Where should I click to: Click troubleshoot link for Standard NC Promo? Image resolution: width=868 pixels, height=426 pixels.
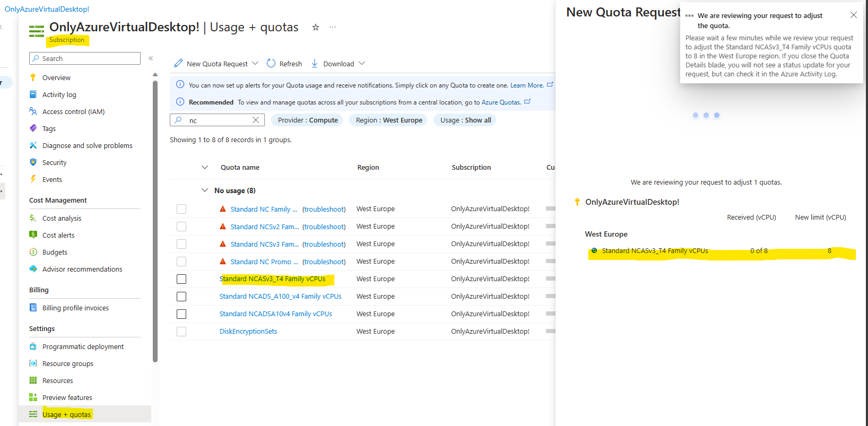pos(324,262)
